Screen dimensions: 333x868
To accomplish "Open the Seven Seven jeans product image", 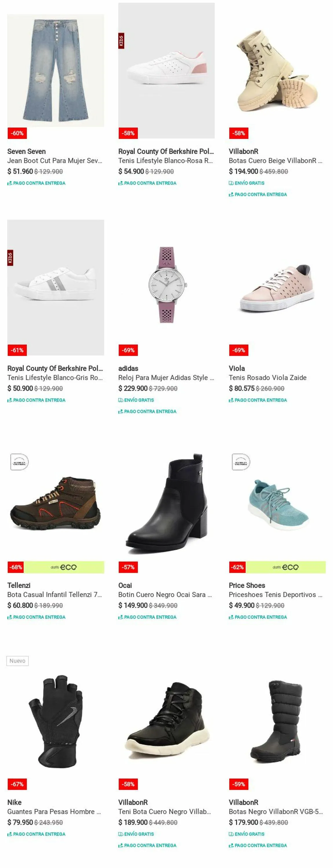I will [56, 70].
